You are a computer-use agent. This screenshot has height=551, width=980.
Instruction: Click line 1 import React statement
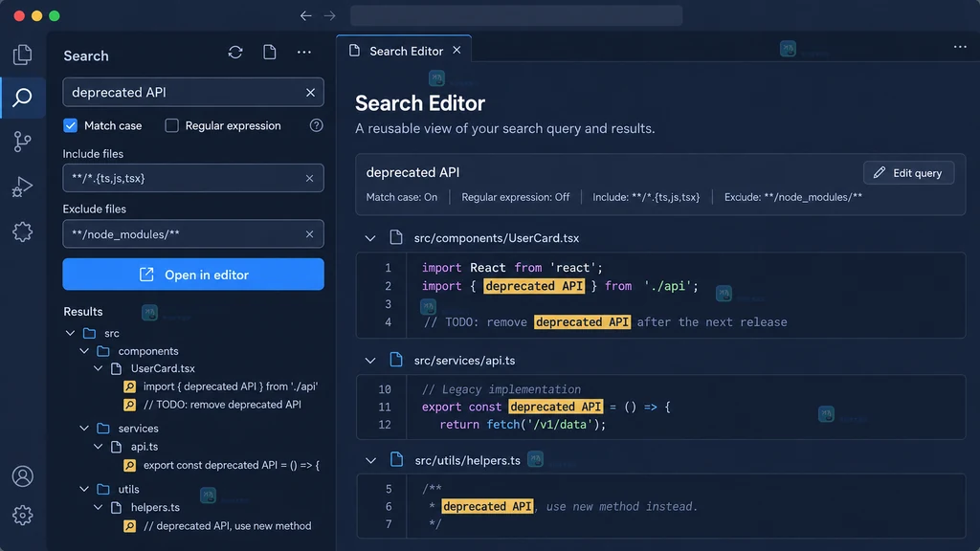[512, 268]
